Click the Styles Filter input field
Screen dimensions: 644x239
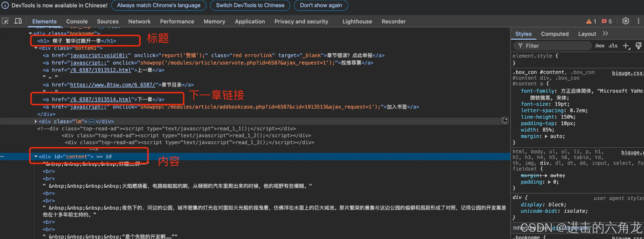(552, 46)
